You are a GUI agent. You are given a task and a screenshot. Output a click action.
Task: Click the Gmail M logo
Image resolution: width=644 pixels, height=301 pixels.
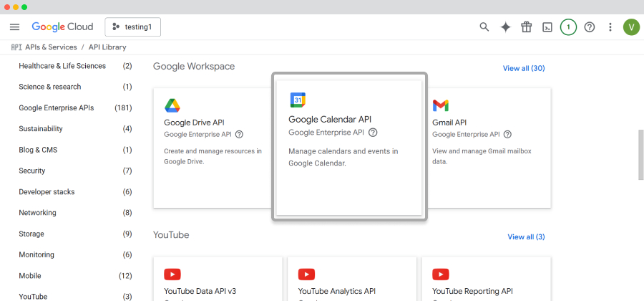point(441,105)
